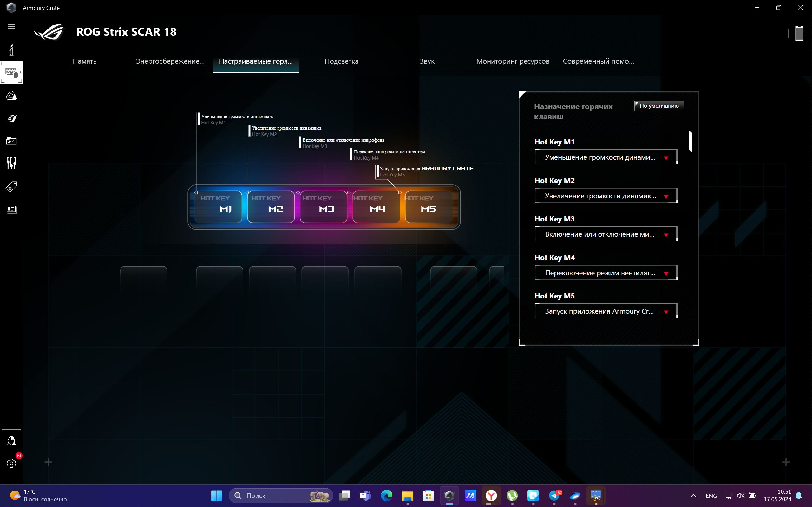Image resolution: width=812 pixels, height=507 pixels.
Task: Expand the Hot Key M3 dropdown
Action: 606,234
